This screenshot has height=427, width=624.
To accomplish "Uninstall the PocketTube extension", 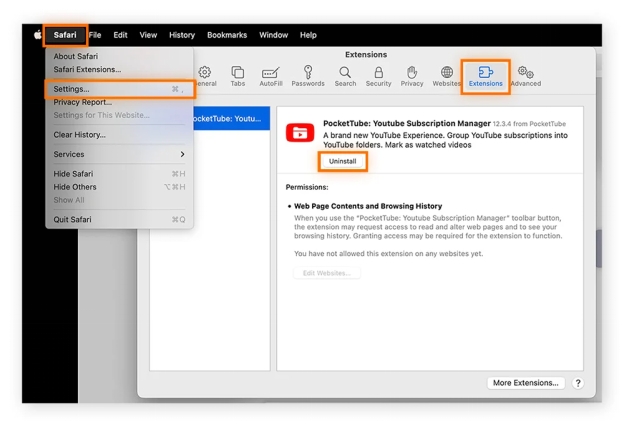I will coord(342,161).
